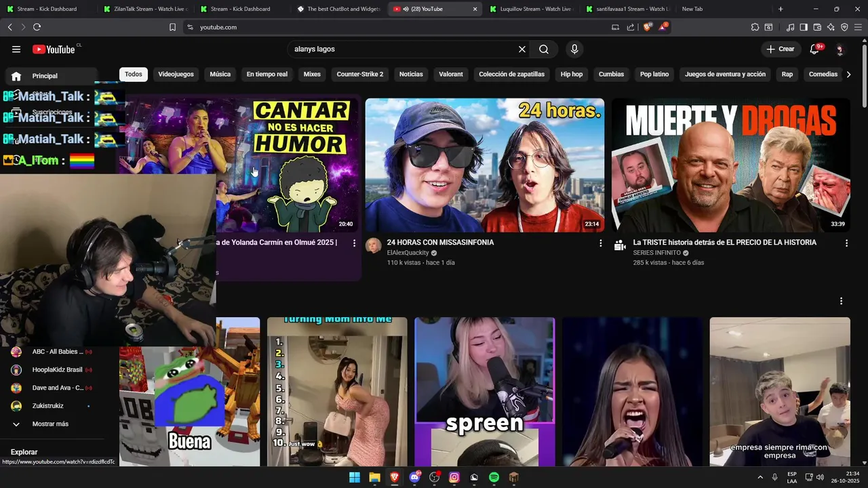The height and width of the screenshot is (488, 868).
Task: Select the Todos filter chip
Action: coord(134,75)
